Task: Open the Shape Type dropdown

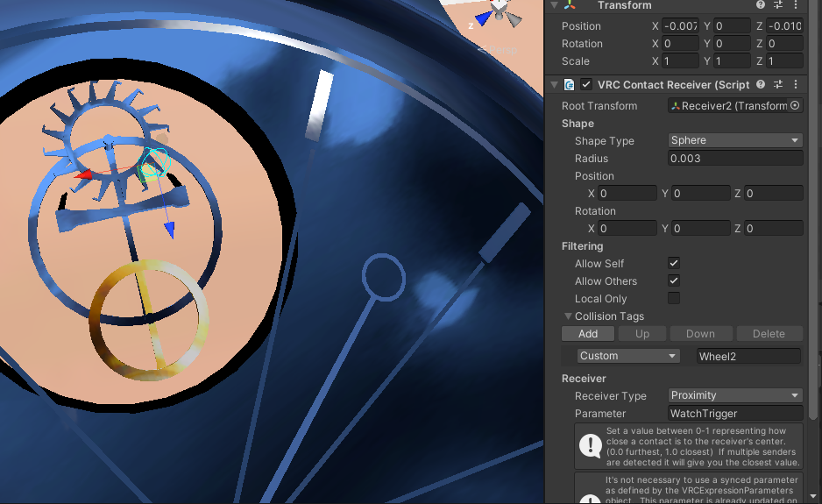Action: click(734, 140)
